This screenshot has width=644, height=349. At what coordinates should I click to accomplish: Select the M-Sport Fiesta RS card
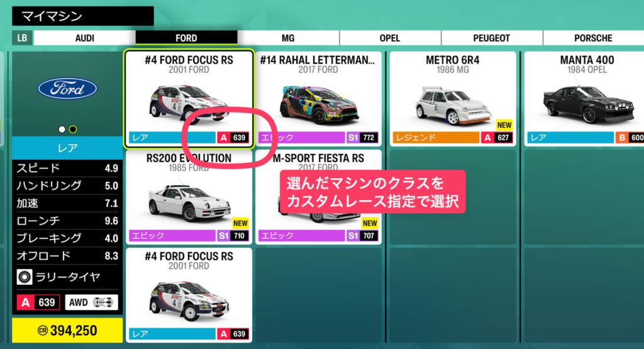coord(318,197)
